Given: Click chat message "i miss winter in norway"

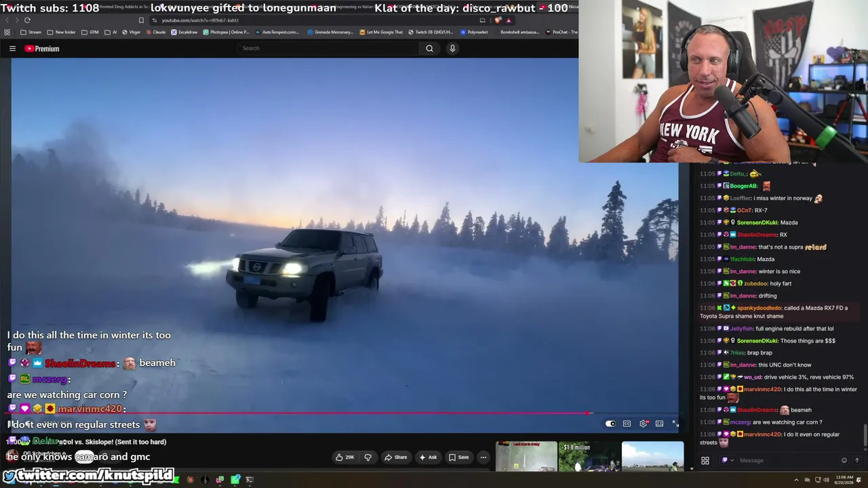Looking at the screenshot, I should click(x=783, y=198).
